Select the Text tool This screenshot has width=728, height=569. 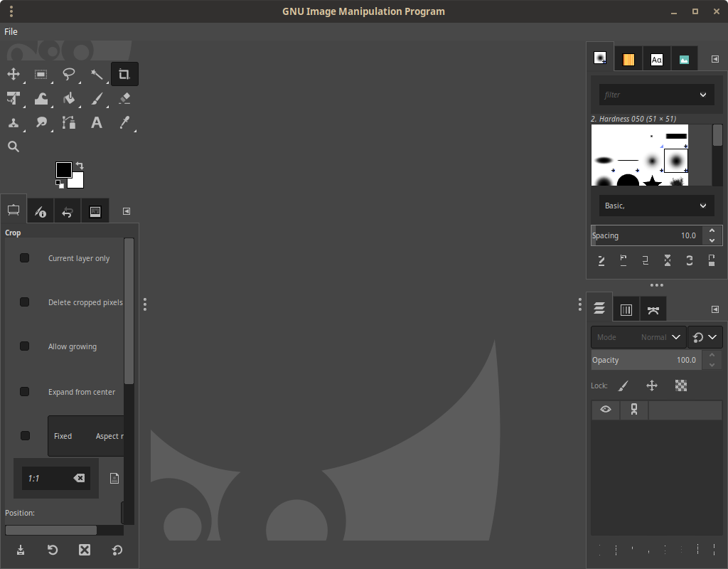tap(97, 122)
